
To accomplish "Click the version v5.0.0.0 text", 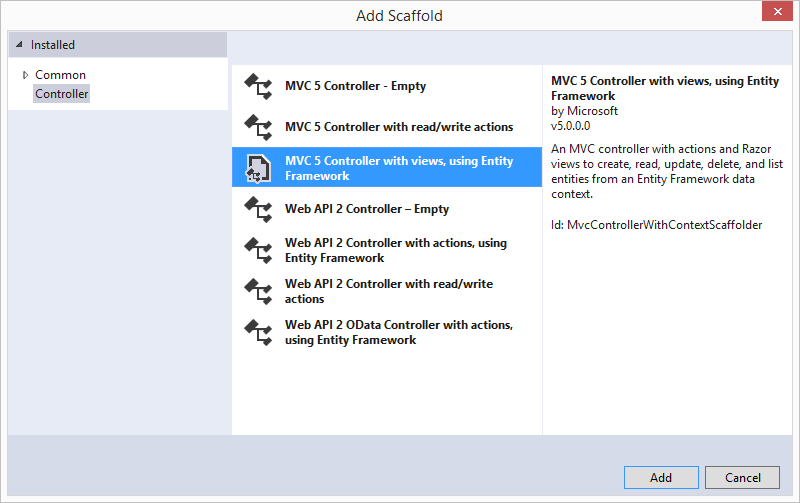I will 570,126.
